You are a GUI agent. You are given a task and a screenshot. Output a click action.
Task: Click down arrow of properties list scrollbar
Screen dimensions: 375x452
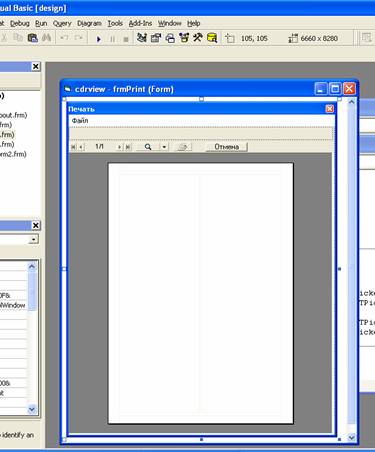pyautogui.click(x=32, y=409)
